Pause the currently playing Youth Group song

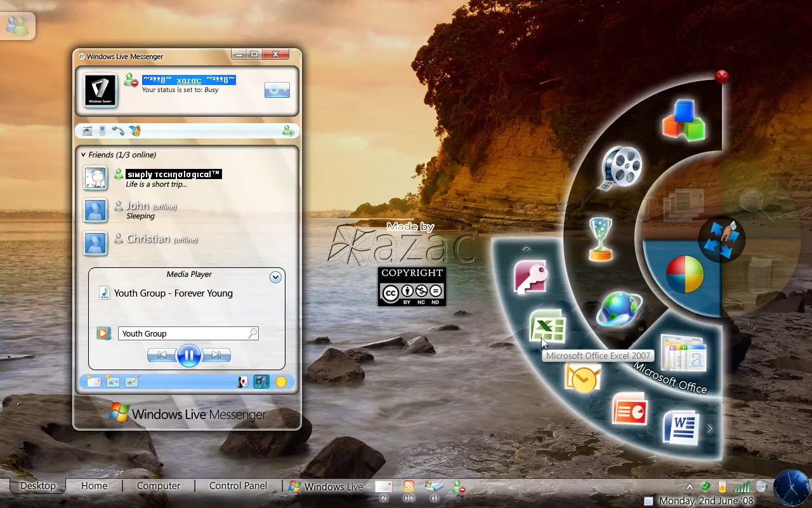[189, 355]
